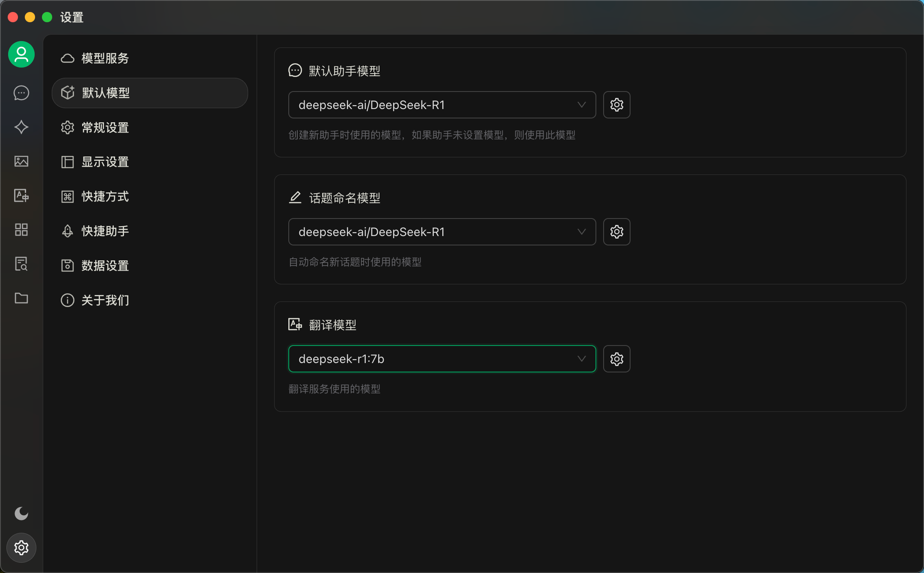Open settings gear for default assistant model
The image size is (924, 573).
616,105
